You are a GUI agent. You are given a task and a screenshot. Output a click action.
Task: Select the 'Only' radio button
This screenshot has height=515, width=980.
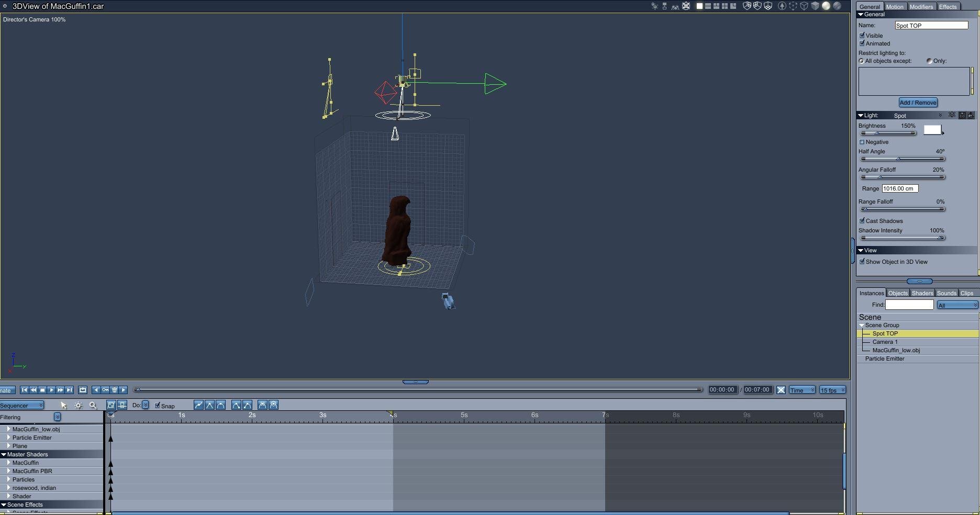click(x=929, y=61)
